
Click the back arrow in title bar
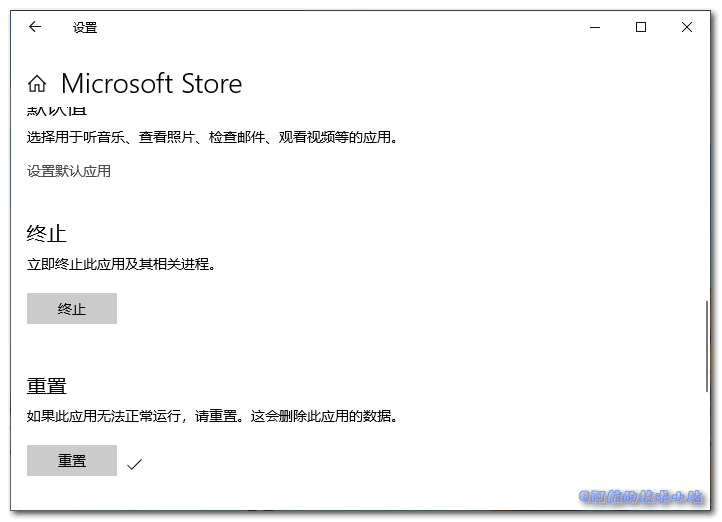(x=35, y=27)
